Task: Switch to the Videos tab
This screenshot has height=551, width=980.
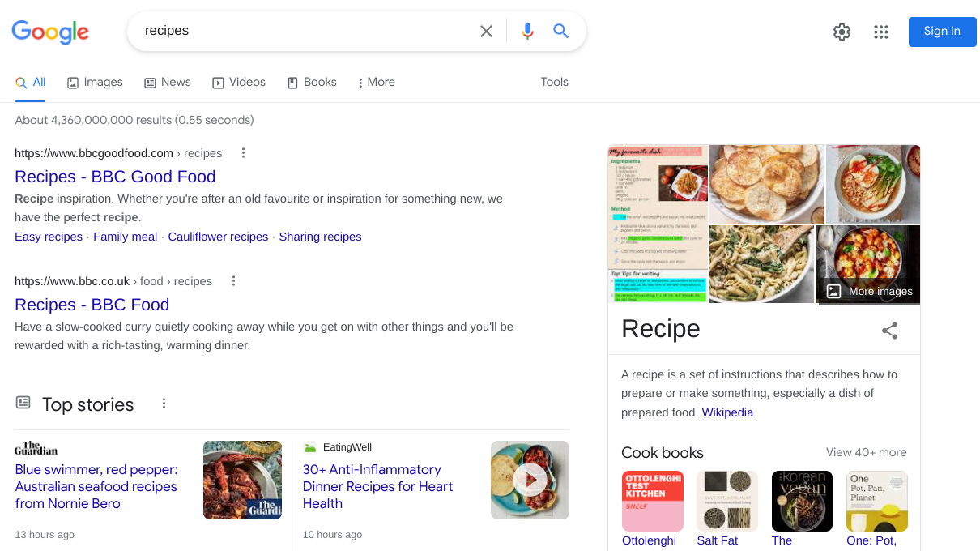Action: (x=239, y=82)
